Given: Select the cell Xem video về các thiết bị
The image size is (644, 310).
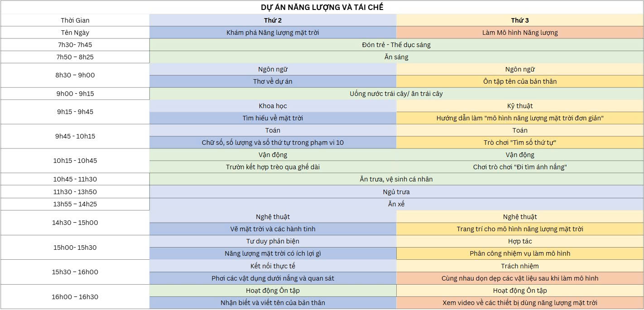Looking at the screenshot, I should pos(520,303).
